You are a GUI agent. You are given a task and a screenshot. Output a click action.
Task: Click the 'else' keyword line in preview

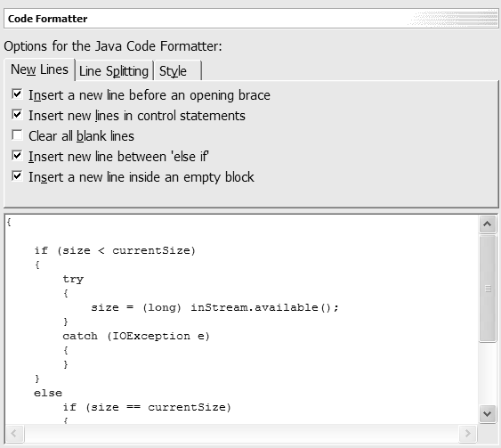pos(48,393)
